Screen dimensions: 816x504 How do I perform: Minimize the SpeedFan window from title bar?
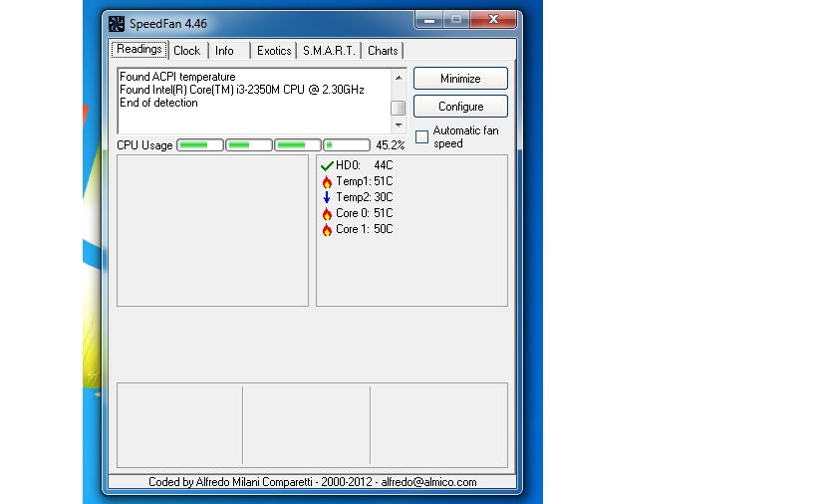(428, 20)
